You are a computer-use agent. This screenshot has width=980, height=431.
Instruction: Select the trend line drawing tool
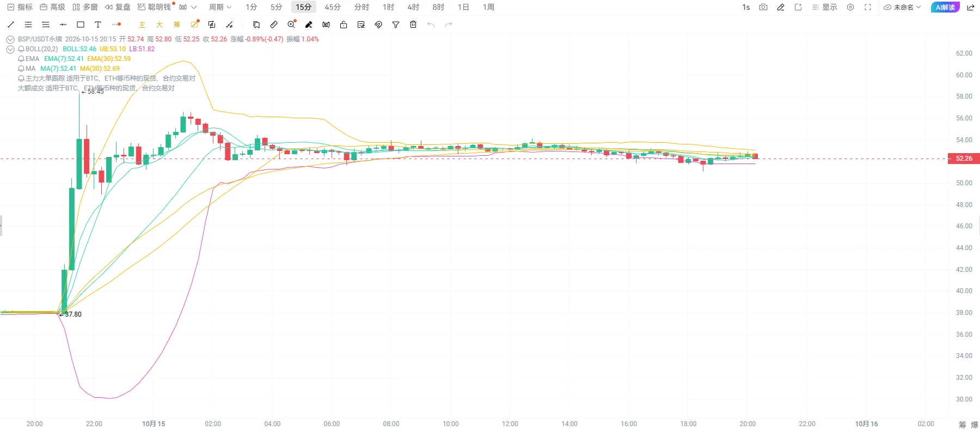[x=11, y=25]
